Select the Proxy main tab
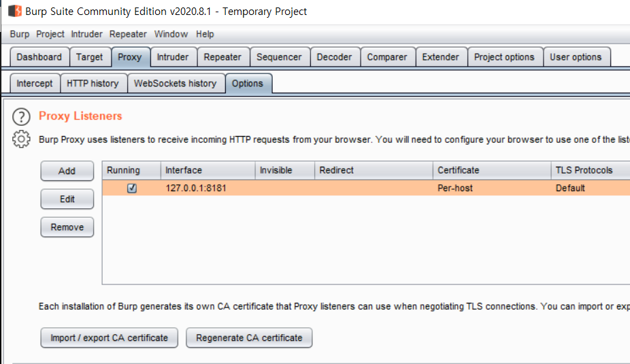Image resolution: width=630 pixels, height=364 pixels. (x=130, y=57)
